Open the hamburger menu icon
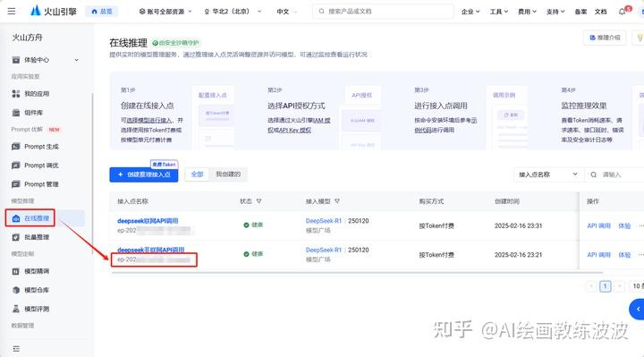644x357 pixels. [x=12, y=11]
